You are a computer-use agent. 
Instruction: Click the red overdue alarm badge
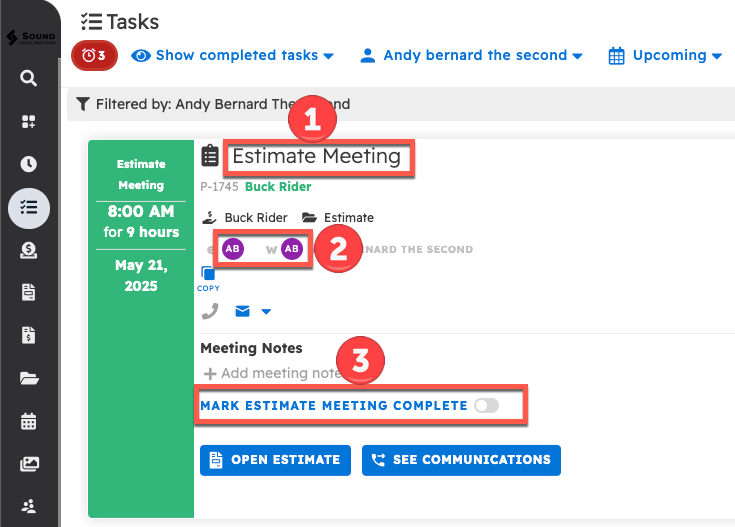(94, 56)
